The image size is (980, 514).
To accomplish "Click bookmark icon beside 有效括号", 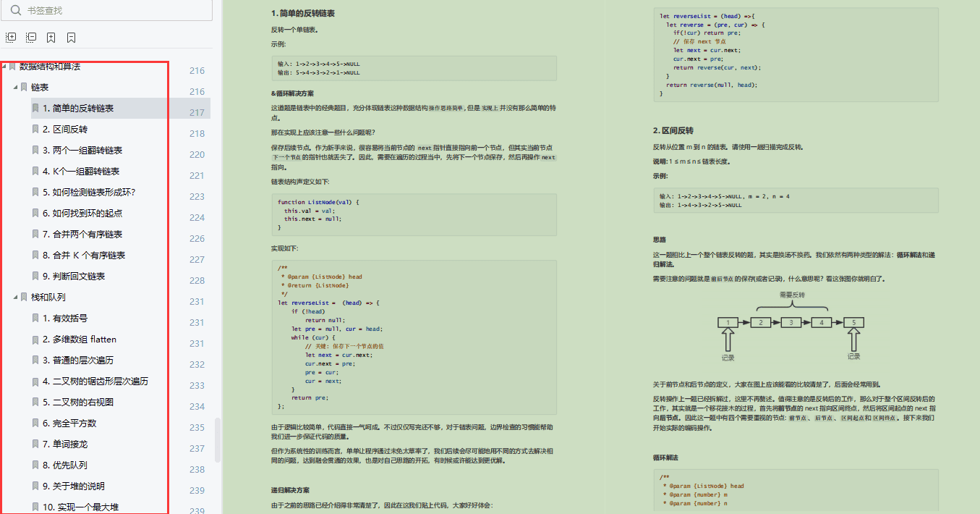I will tap(35, 318).
